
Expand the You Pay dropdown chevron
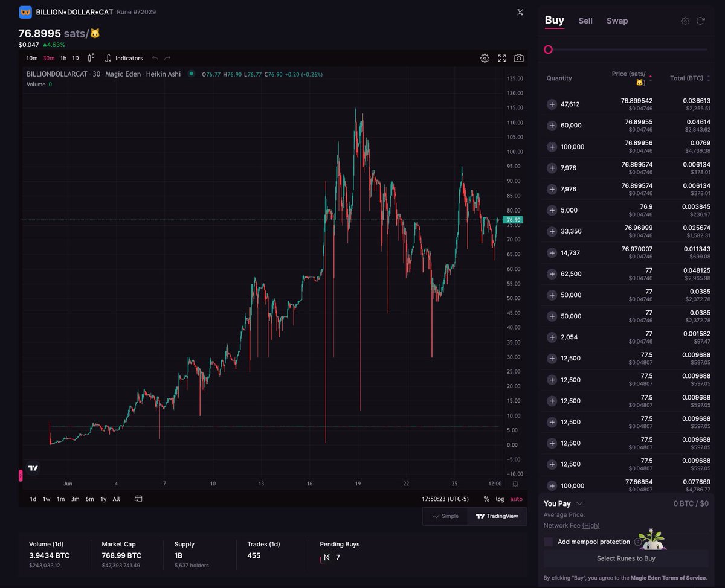[x=579, y=503]
